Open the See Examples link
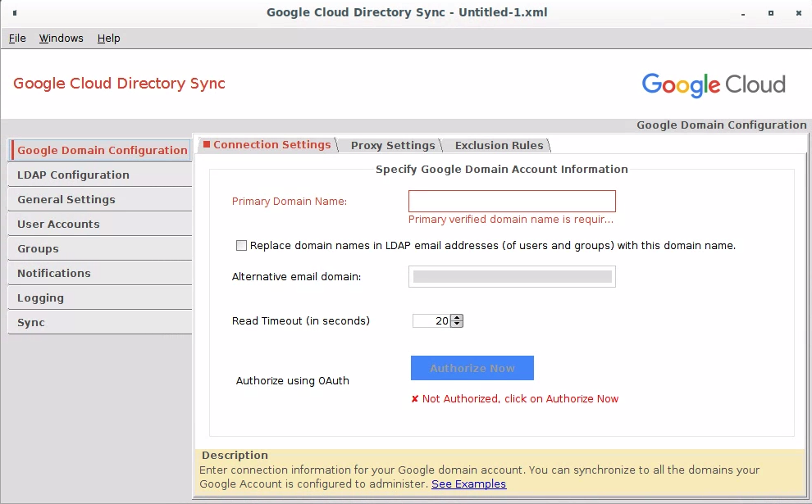 [x=468, y=484]
